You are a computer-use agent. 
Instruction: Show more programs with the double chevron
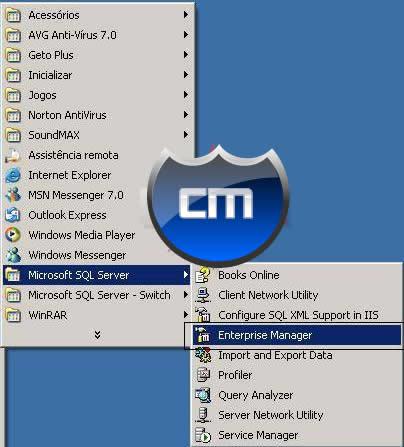[x=97, y=335]
